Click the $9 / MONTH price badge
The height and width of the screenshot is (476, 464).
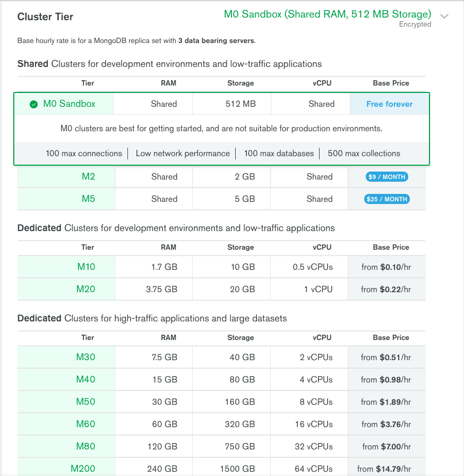pos(386,177)
